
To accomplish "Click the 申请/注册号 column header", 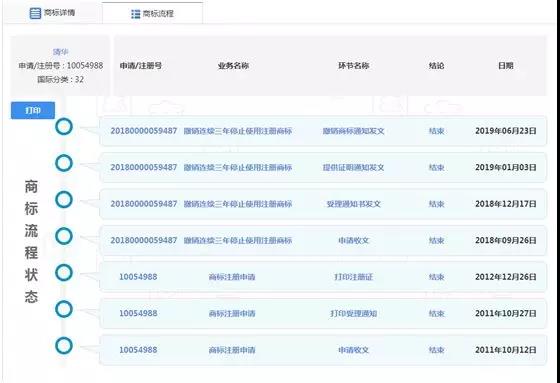I will [141, 66].
